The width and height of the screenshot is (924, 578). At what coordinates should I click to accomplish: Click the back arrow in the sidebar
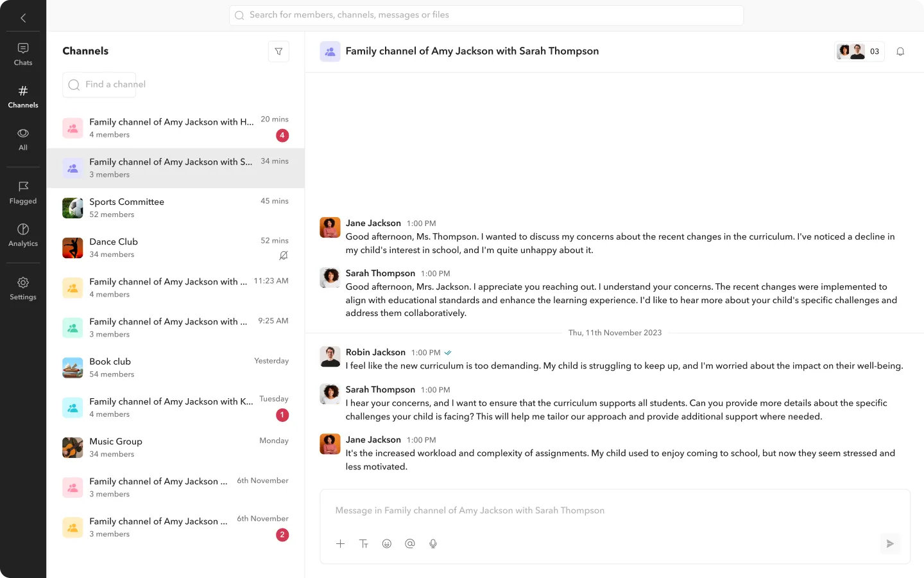coord(23,18)
